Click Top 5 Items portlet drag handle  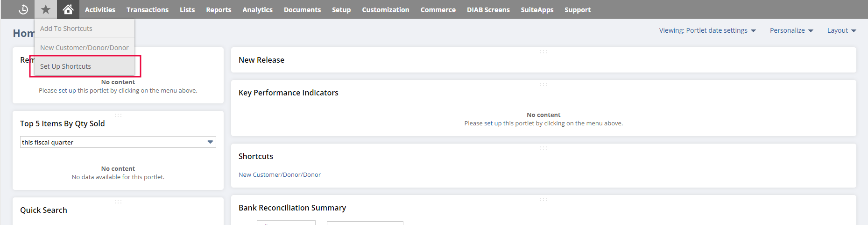[118, 115]
